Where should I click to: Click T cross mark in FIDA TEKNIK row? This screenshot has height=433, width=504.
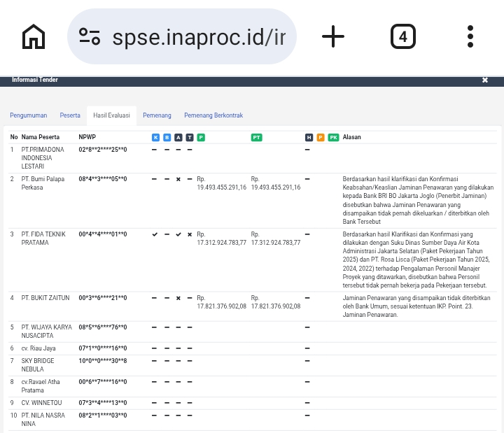click(x=190, y=234)
